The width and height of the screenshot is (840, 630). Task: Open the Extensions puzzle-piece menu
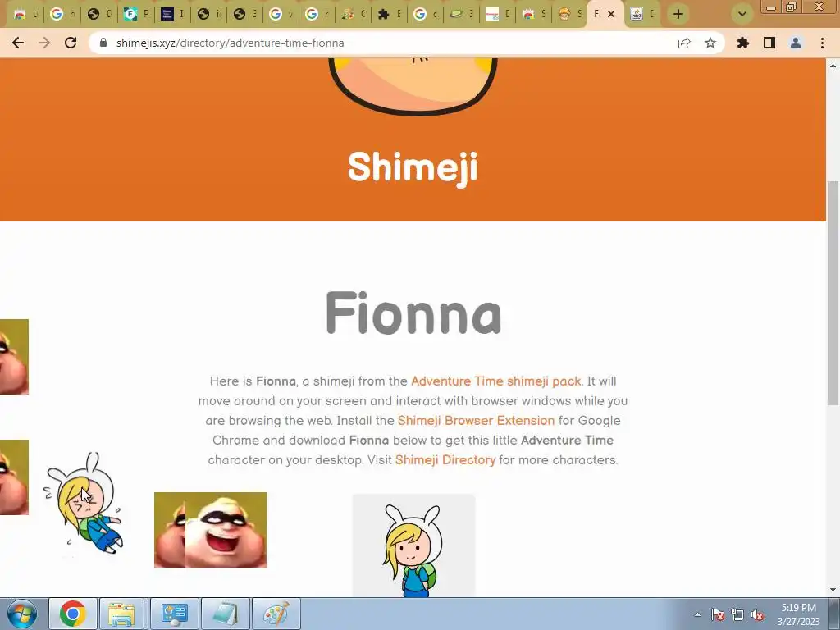click(x=743, y=43)
